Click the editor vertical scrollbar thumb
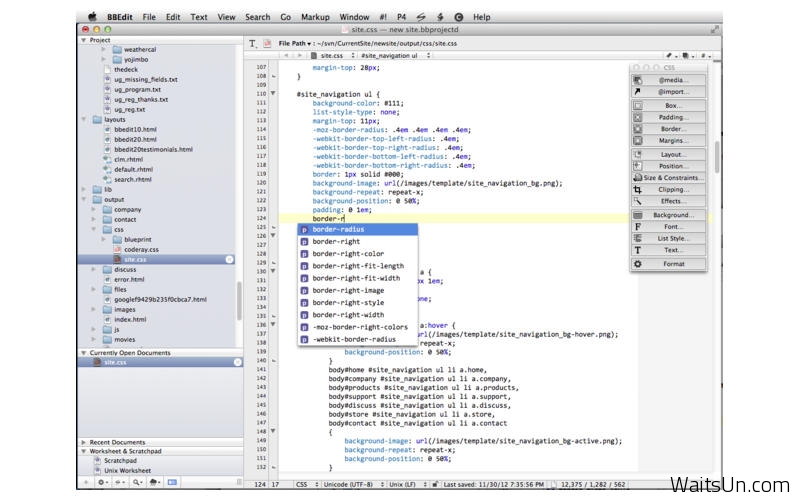This screenshot has height=500, width=800. [716, 157]
